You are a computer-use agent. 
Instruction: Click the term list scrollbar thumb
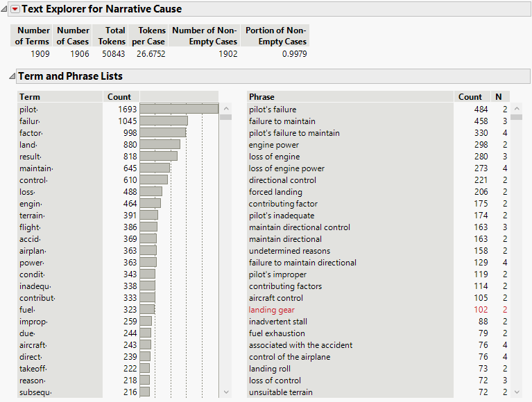(225, 116)
